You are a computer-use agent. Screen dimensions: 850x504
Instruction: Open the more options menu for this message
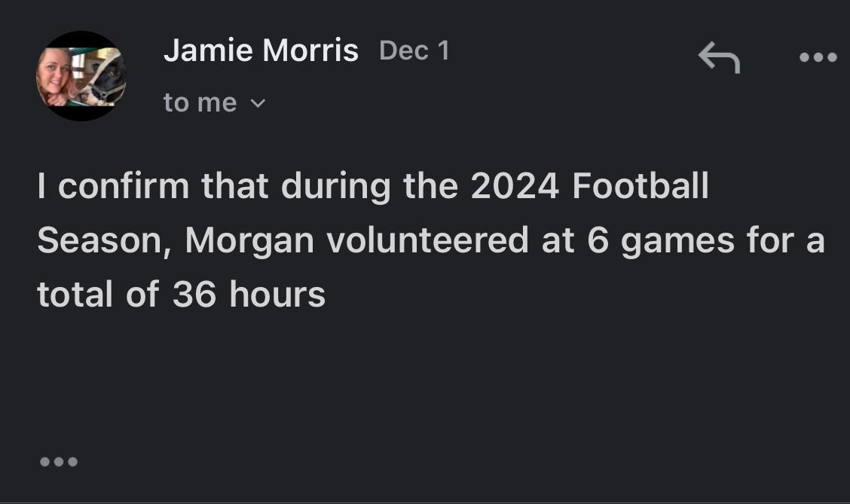818,57
